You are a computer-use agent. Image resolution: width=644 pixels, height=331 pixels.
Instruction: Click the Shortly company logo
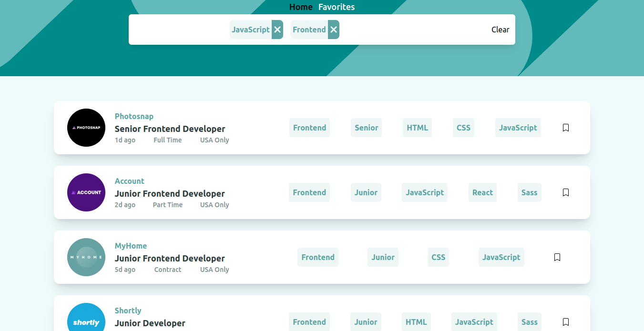(x=86, y=317)
